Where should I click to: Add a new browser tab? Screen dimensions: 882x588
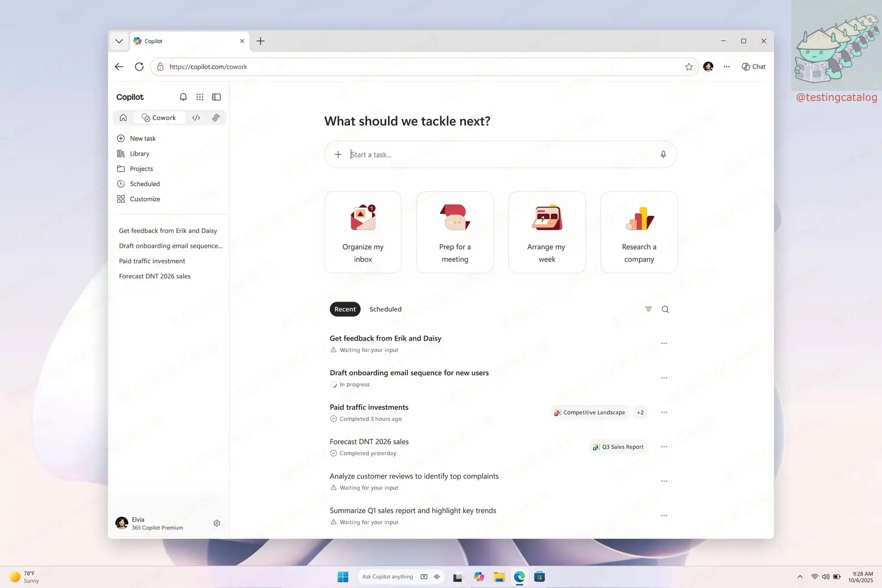pyautogui.click(x=261, y=41)
